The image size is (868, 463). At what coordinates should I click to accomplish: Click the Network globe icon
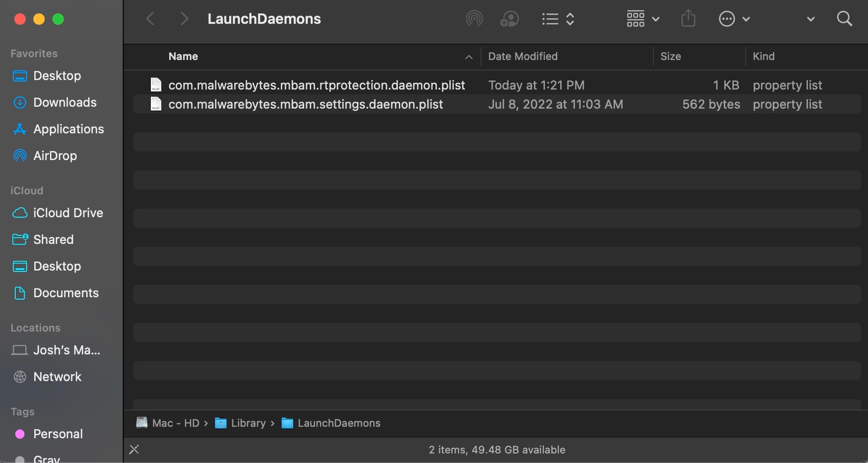pyautogui.click(x=20, y=377)
